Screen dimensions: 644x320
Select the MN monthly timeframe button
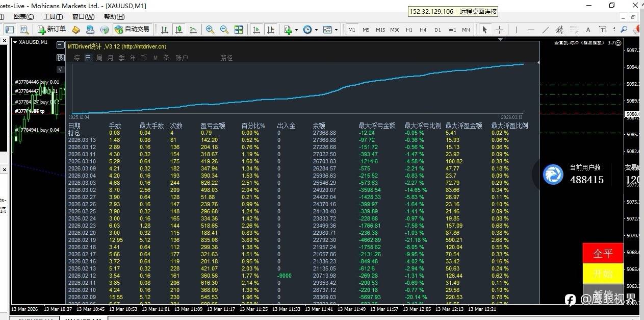[x=466, y=30]
